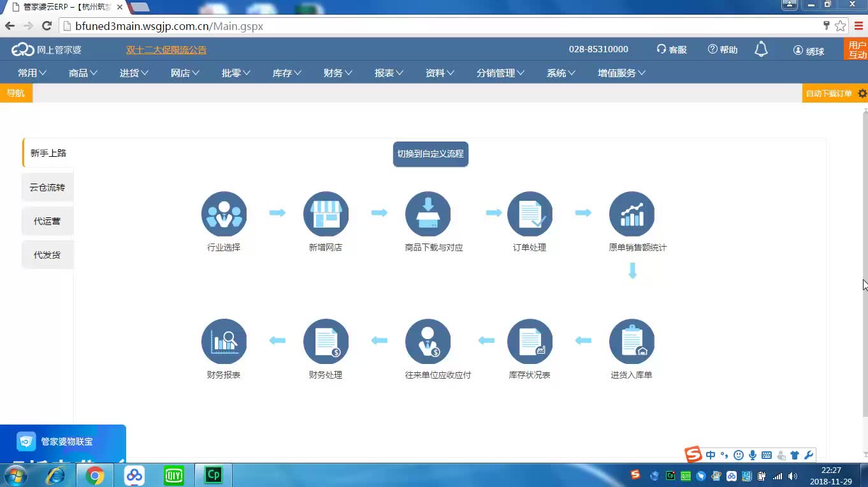
Task: Open the 财务报表 icon
Action: coord(224,342)
